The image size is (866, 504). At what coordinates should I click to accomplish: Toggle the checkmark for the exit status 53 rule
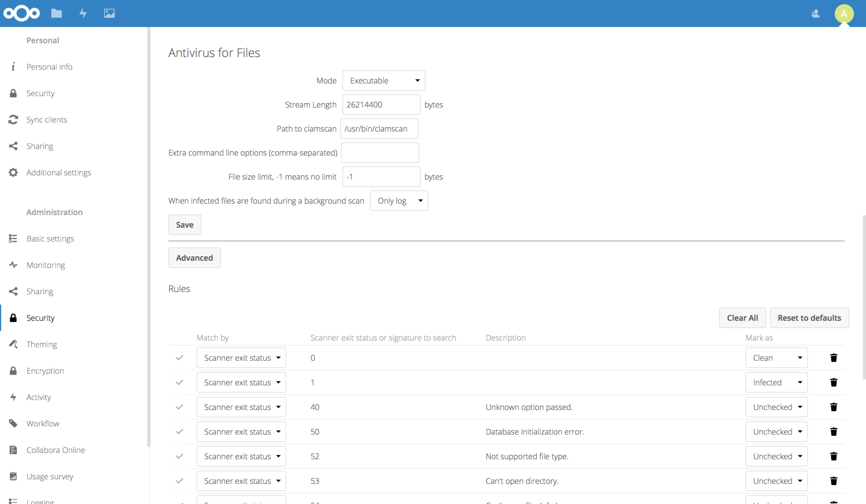pos(179,481)
